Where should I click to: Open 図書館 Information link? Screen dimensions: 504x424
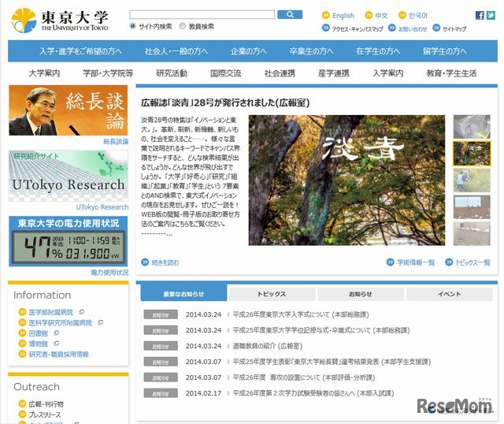point(39,333)
